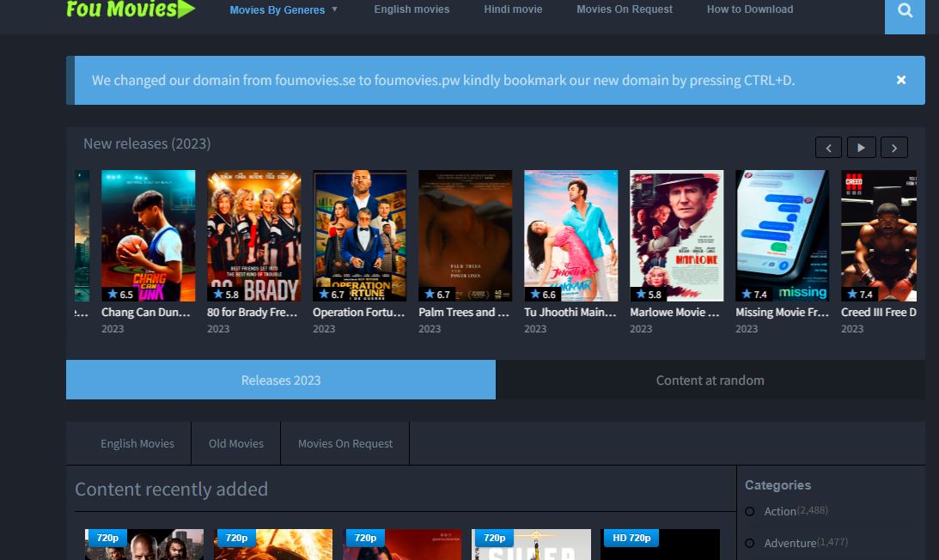Click the New releases (2023) heading

147,143
